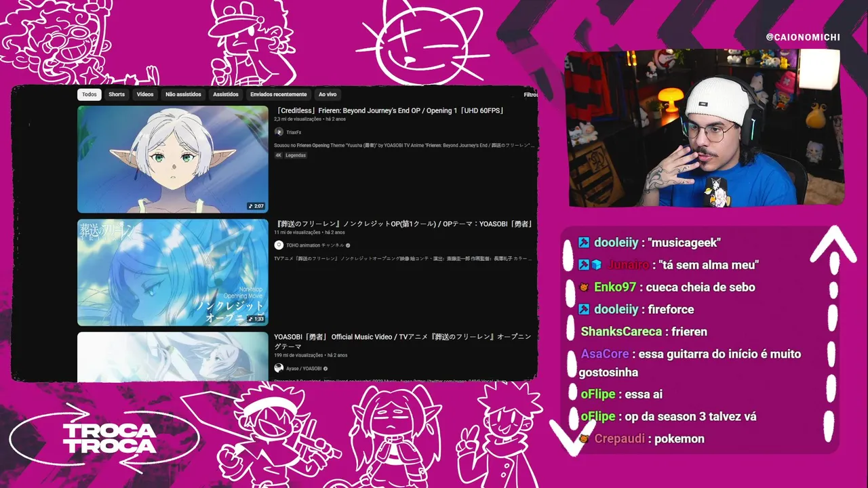Select the Todos filter chip

click(x=90, y=94)
